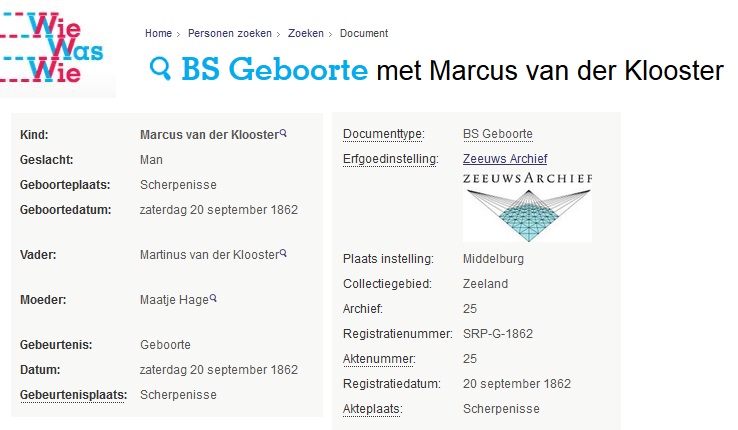
Task: Click the Akteplaats label
Action: point(372,409)
